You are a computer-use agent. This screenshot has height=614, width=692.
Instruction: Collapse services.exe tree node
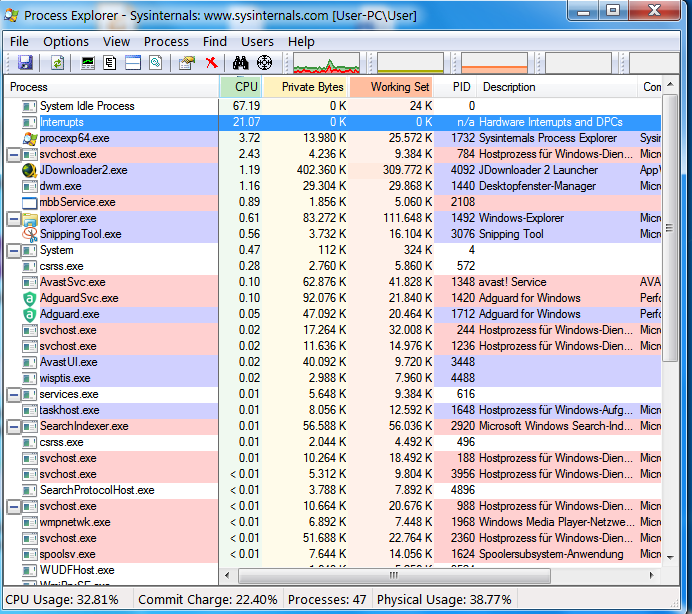pos(14,395)
